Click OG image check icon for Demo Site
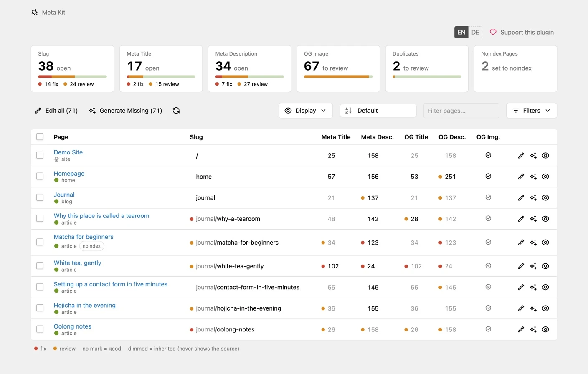Screen dimensions: 588x374 pos(488,155)
